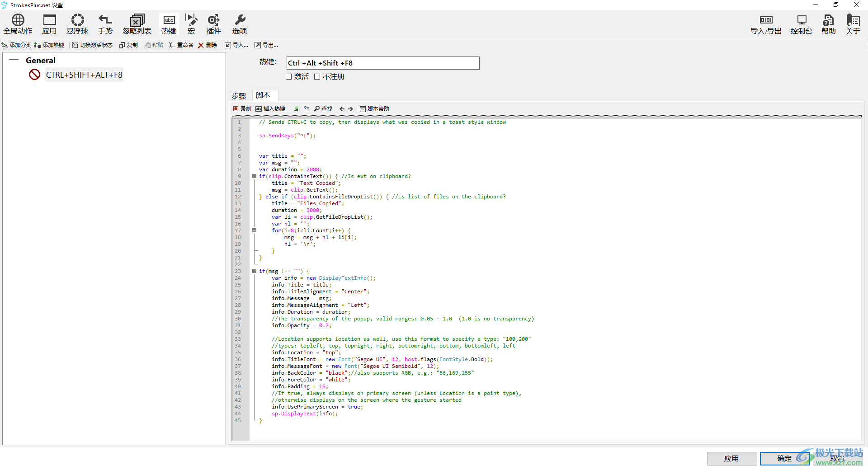Image resolution: width=868 pixels, height=470 pixels.
Task: Click the back arrow in script toolbar
Action: tap(342, 109)
